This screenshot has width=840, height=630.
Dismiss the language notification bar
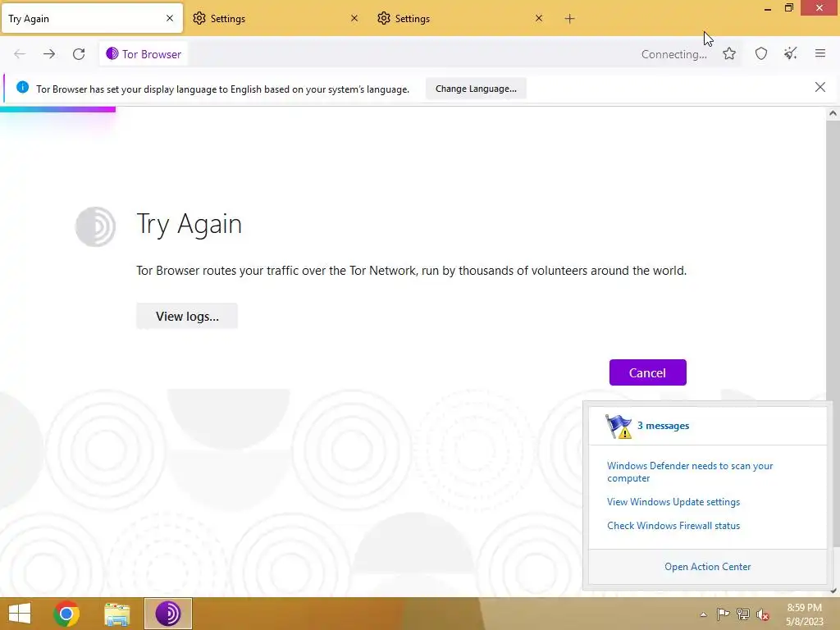point(820,87)
